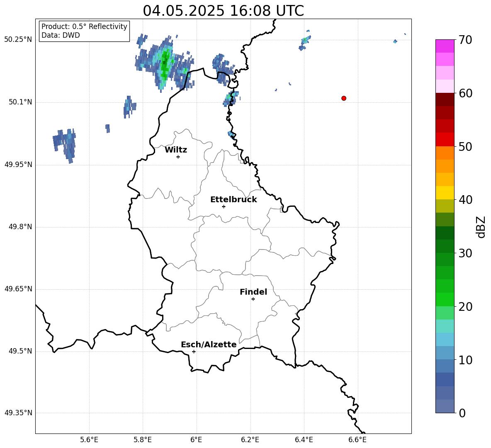This screenshot has width=491, height=448.
Task: Click the dBZ colorbar axis label
Action: click(481, 227)
